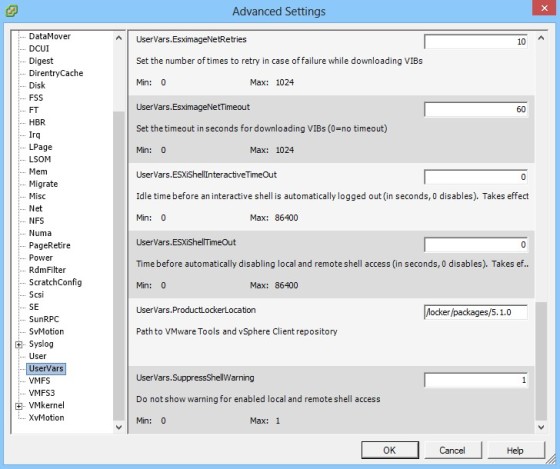Click the SuppressShellWarning value field
The height and width of the screenshot is (469, 560).
pos(476,380)
